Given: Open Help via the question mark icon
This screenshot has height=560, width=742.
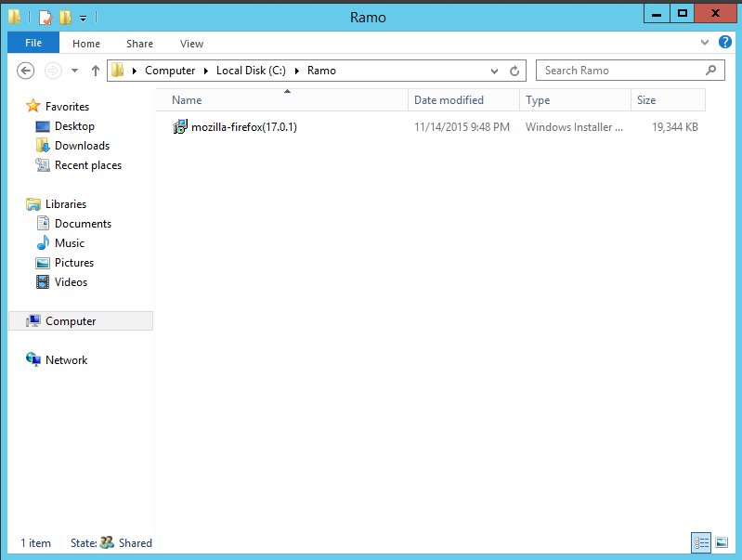Looking at the screenshot, I should pos(724,42).
